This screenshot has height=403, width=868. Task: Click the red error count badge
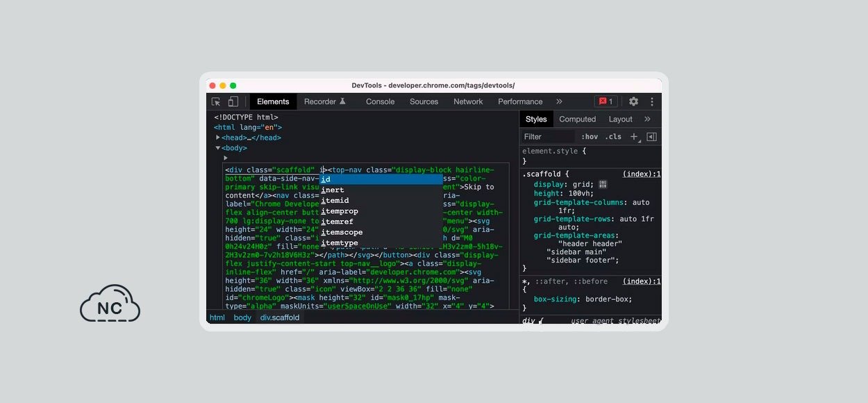tap(606, 101)
